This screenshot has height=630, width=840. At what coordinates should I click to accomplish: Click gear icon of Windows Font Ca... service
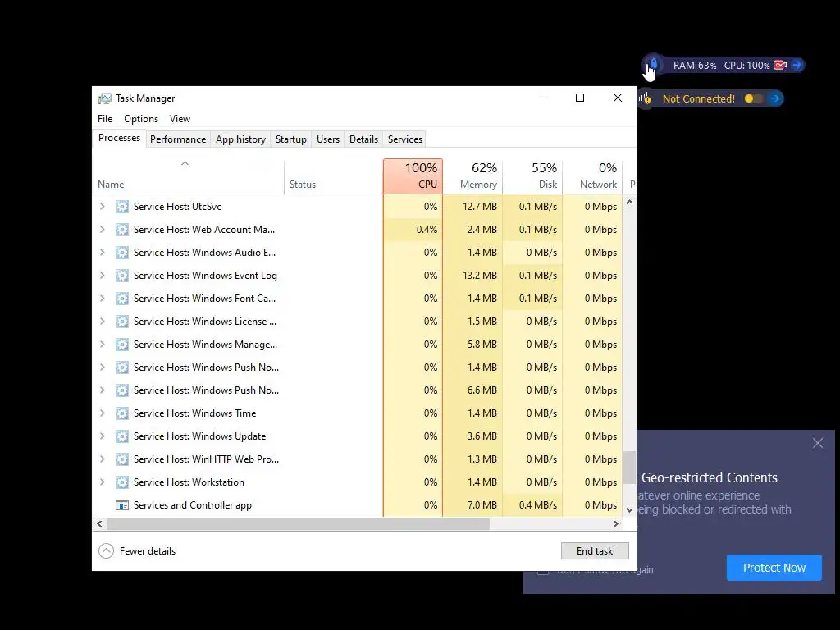point(122,299)
